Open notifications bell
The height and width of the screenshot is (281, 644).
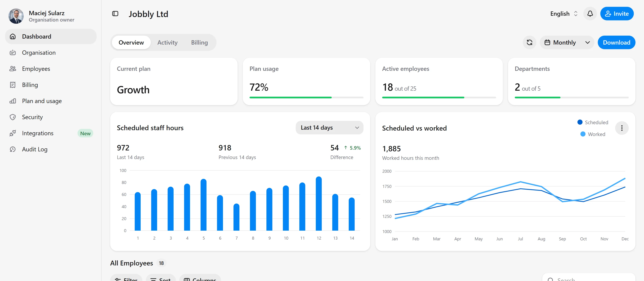(x=590, y=14)
